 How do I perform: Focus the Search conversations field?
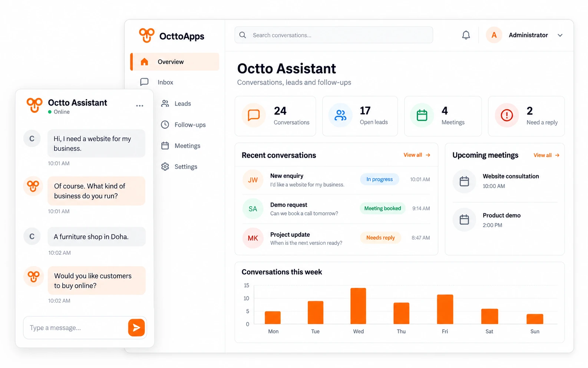pyautogui.click(x=334, y=35)
